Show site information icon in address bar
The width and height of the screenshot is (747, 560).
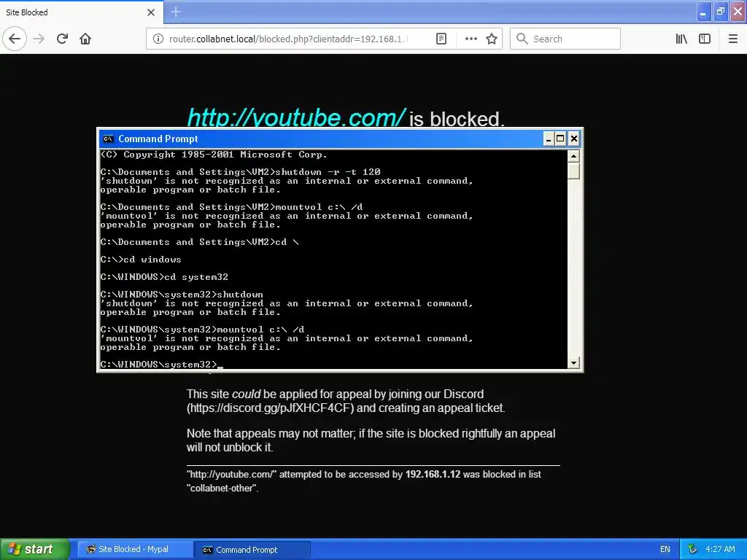point(158,39)
